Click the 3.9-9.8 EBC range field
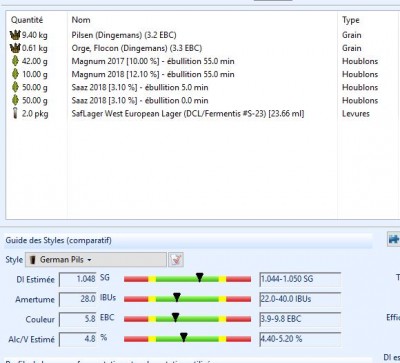The width and height of the screenshot is (400, 363). (300, 319)
